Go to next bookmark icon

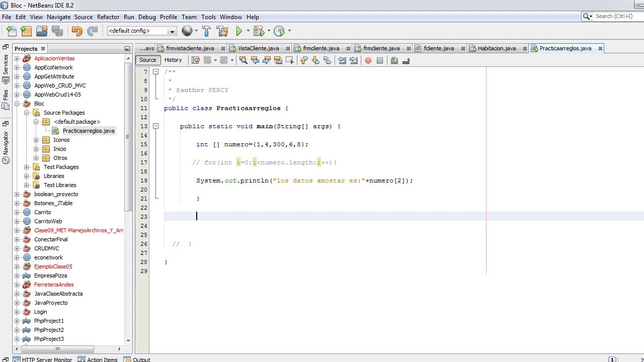click(315, 60)
